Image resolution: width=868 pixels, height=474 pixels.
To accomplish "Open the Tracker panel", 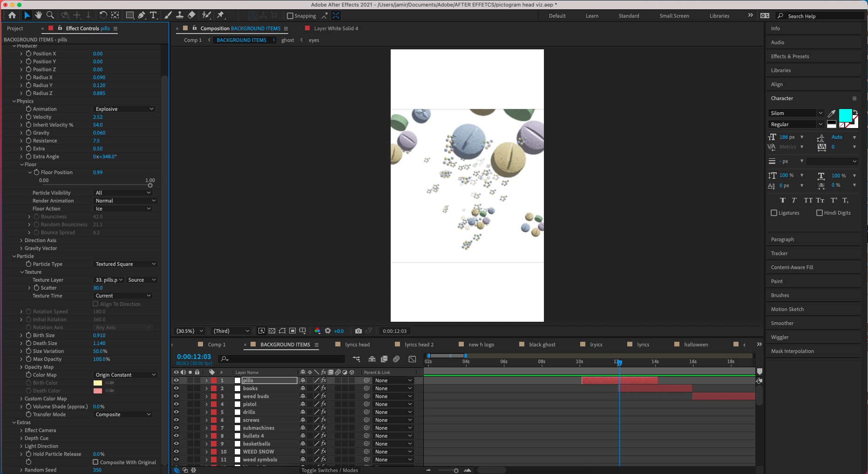I will point(779,253).
